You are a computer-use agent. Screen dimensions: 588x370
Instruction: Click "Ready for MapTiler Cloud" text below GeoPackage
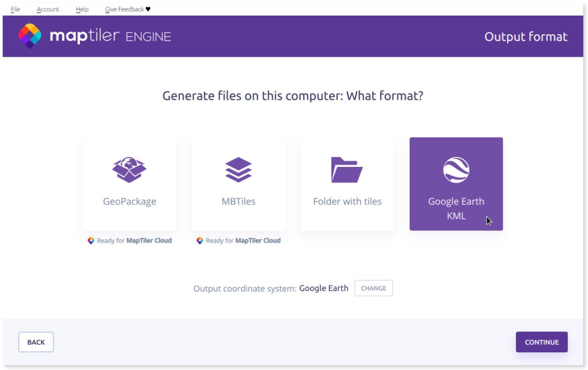click(x=134, y=241)
